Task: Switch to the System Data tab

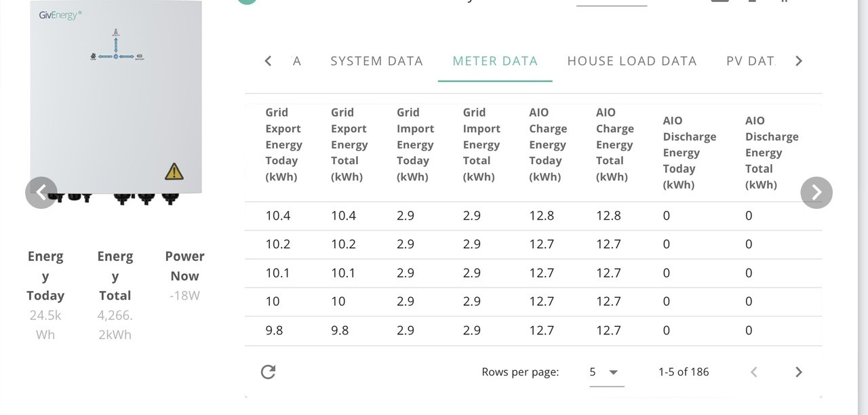Action: pos(376,61)
